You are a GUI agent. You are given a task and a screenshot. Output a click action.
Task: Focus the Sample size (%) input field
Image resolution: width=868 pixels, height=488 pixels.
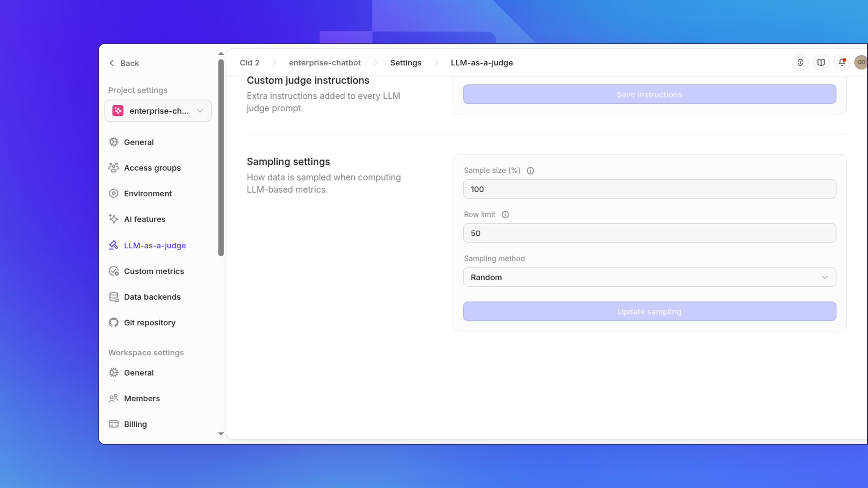(650, 189)
